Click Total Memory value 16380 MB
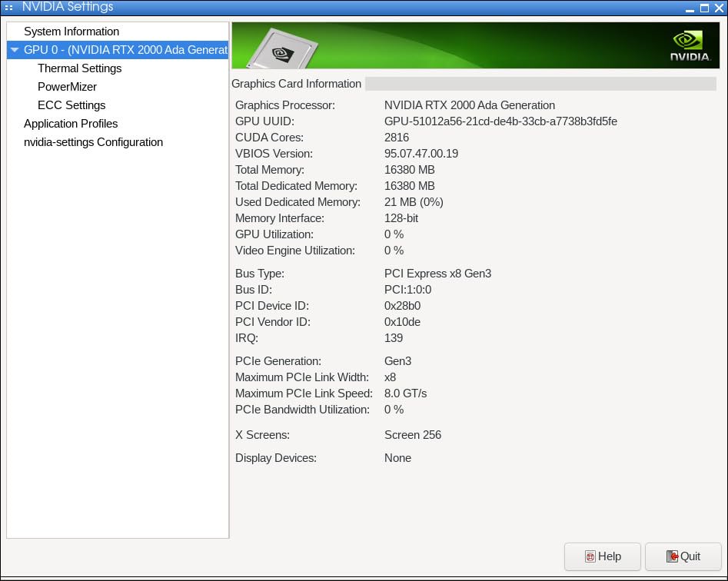This screenshot has height=581, width=728. 410,170
